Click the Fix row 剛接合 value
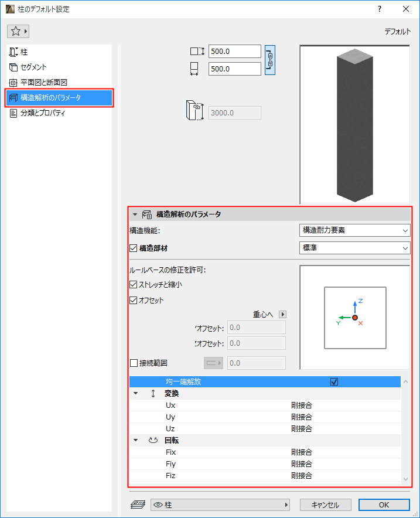Screen dimensions: 420x518 tap(302, 452)
